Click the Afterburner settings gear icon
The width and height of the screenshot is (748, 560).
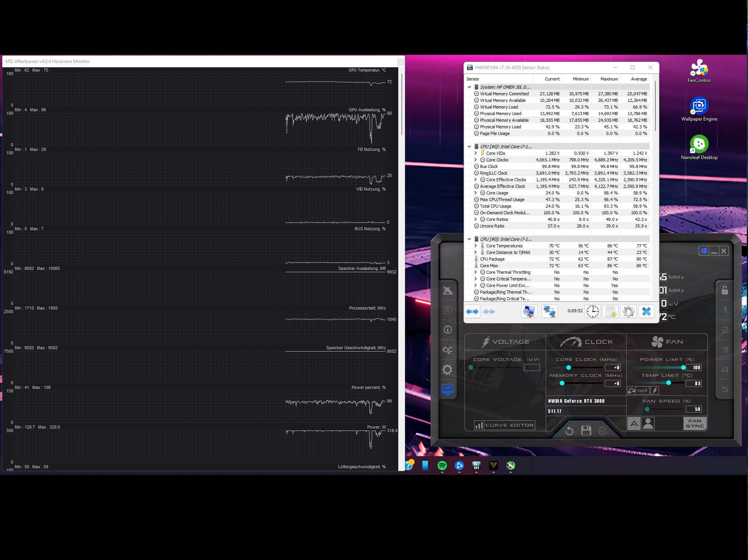pyautogui.click(x=447, y=369)
